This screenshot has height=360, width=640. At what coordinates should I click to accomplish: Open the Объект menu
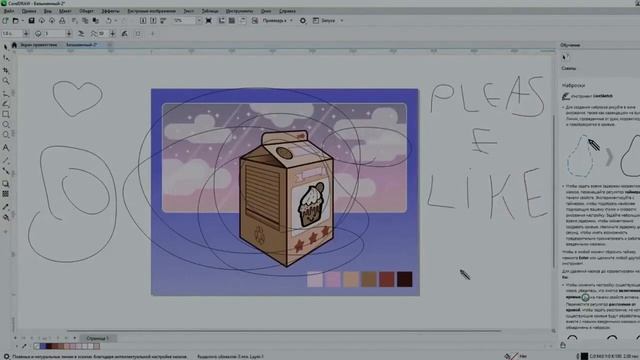click(x=87, y=11)
